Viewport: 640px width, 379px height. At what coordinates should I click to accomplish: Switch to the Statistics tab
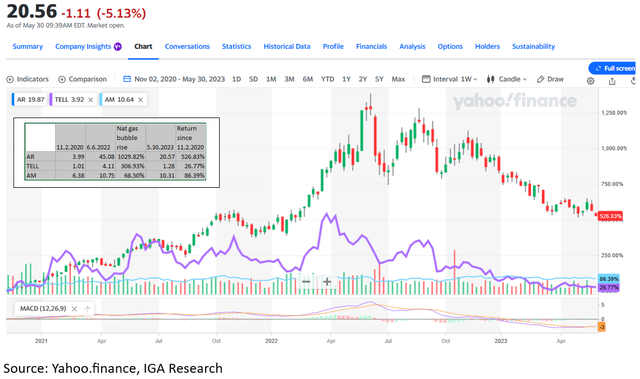(237, 47)
